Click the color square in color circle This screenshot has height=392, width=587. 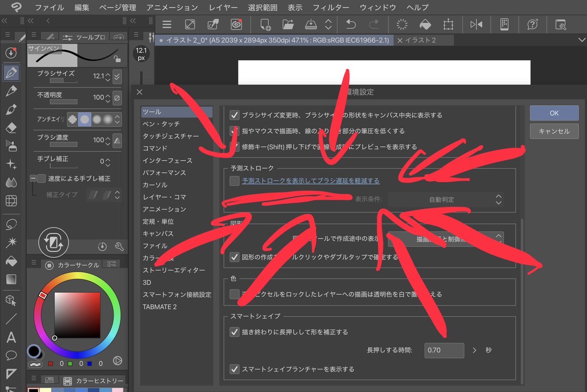click(77, 315)
